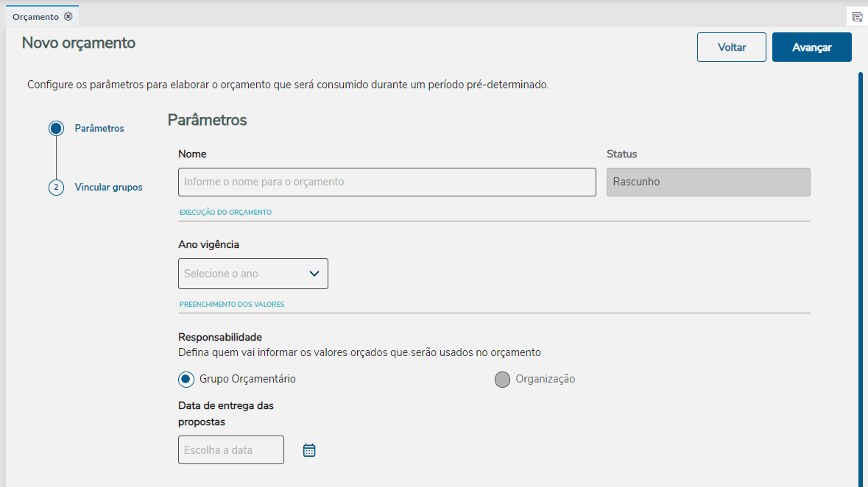Click the step 2 circle in the stepper
868x487 pixels.
pyautogui.click(x=56, y=188)
